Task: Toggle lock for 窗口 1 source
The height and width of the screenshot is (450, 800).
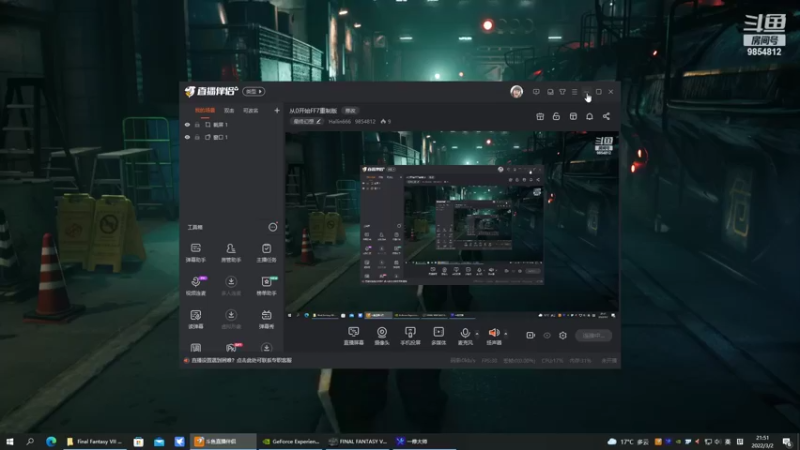Action: (x=197, y=137)
